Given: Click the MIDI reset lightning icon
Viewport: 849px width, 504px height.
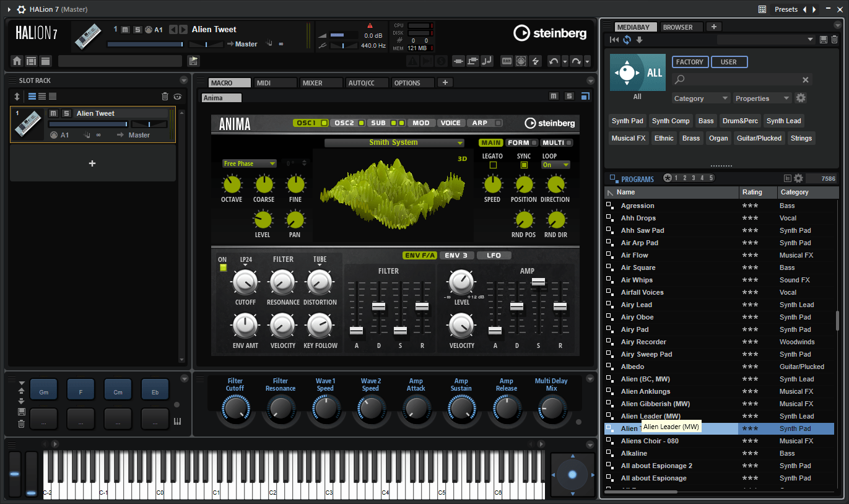Looking at the screenshot, I should 536,61.
